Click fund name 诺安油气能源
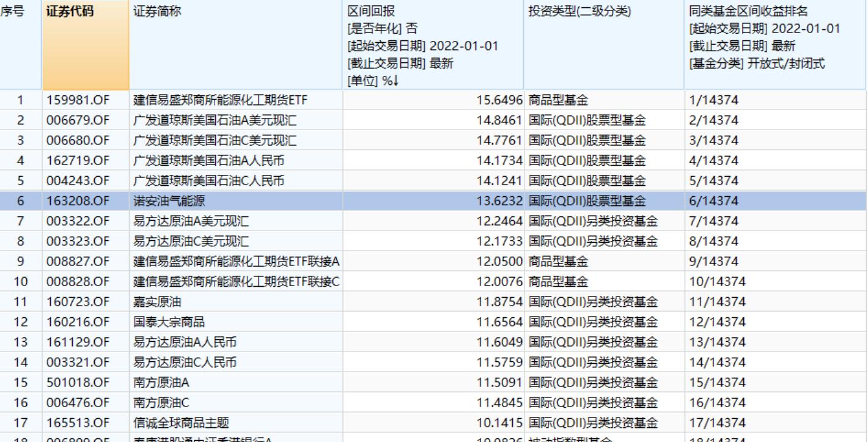The height and width of the screenshot is (442, 868). coord(168,201)
